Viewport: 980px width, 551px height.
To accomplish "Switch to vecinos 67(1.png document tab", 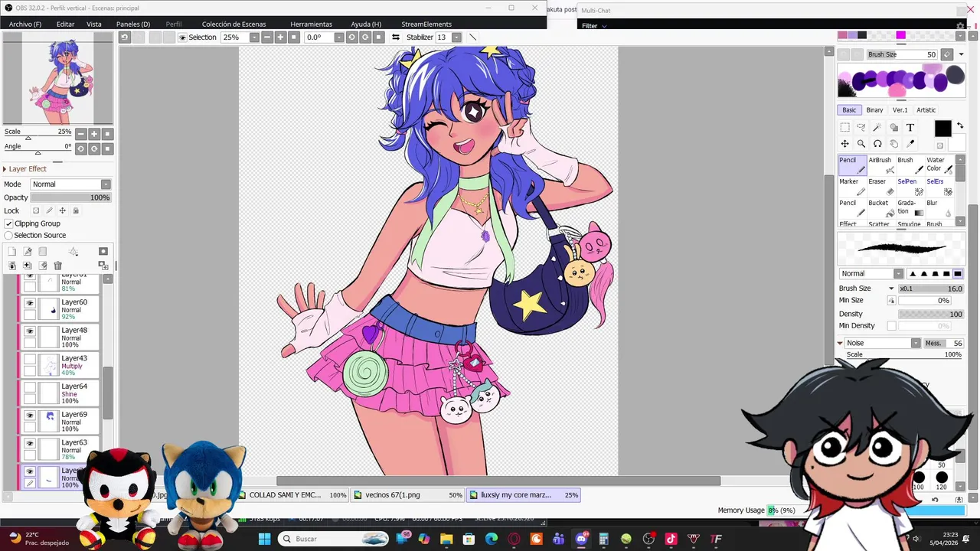I will [408, 495].
